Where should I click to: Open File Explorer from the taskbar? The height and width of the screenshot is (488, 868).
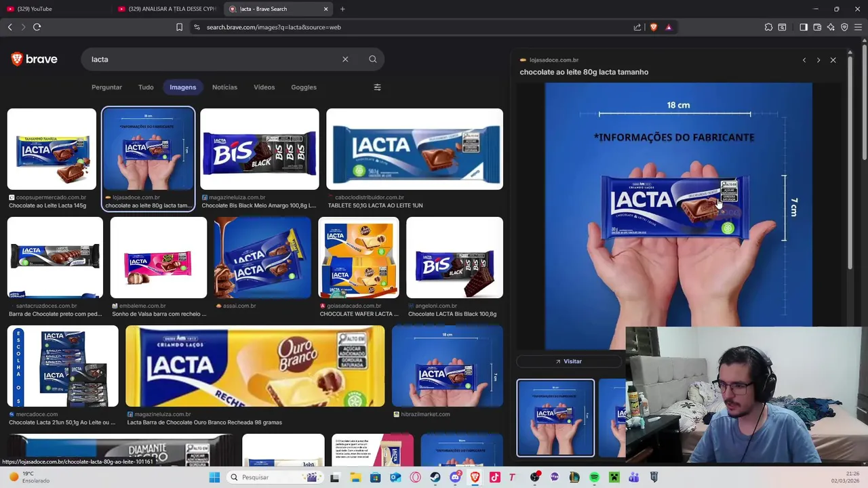click(355, 477)
